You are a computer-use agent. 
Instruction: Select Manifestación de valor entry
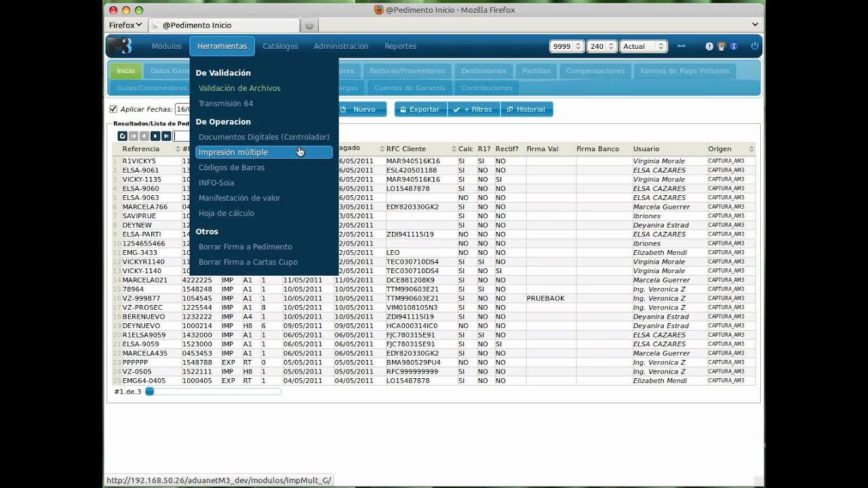click(x=239, y=198)
